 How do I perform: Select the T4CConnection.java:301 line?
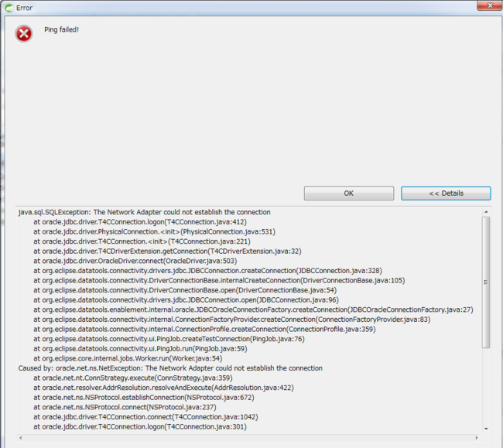click(140, 426)
